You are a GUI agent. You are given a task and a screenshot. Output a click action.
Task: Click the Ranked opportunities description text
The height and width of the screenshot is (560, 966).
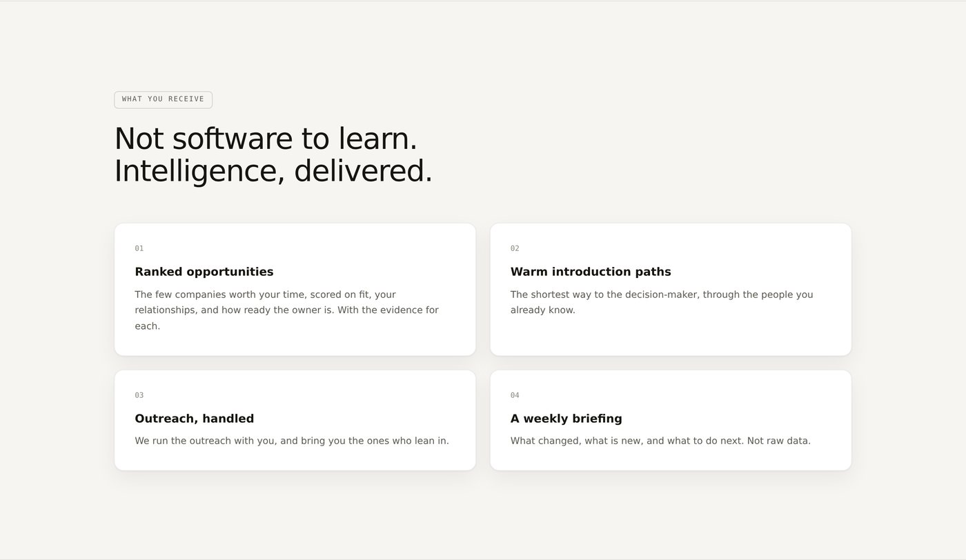coord(286,310)
